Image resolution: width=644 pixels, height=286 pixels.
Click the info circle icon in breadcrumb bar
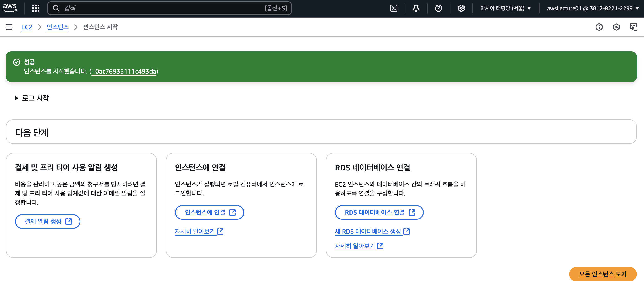[599, 27]
